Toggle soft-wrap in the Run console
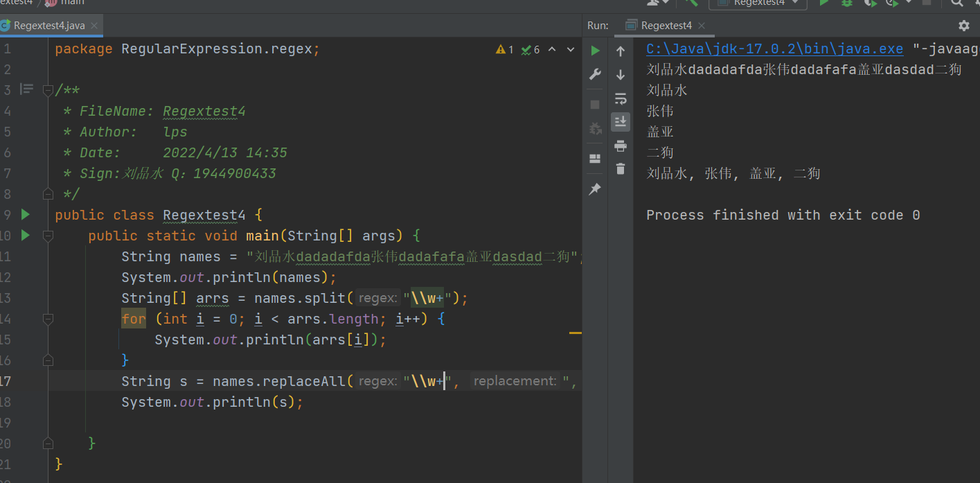980x483 pixels. (621, 98)
